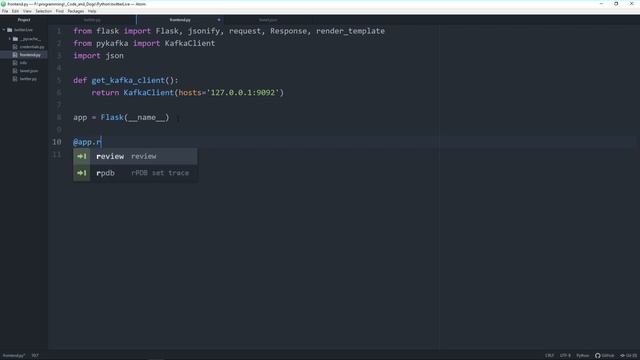Screen dimensions: 640x360
Task: Click snippet arrow icon beside review
Action: pyautogui.click(x=82, y=156)
